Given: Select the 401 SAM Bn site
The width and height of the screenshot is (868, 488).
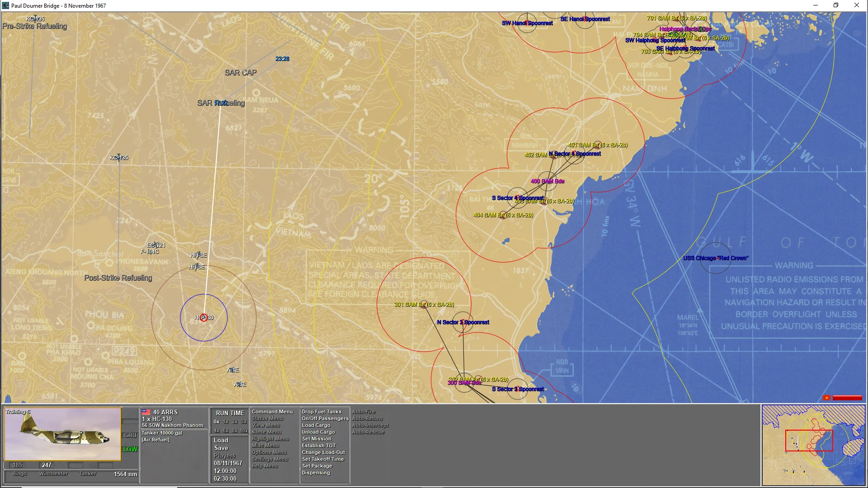Looking at the screenshot, I should click(x=598, y=145).
